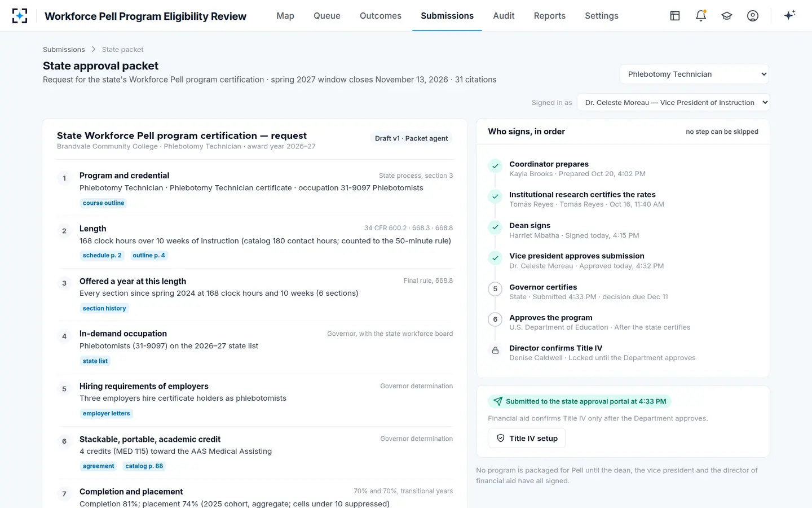Image resolution: width=812 pixels, height=508 pixels.
Task: Click step 5 circle for Governor certifies
Action: click(495, 289)
